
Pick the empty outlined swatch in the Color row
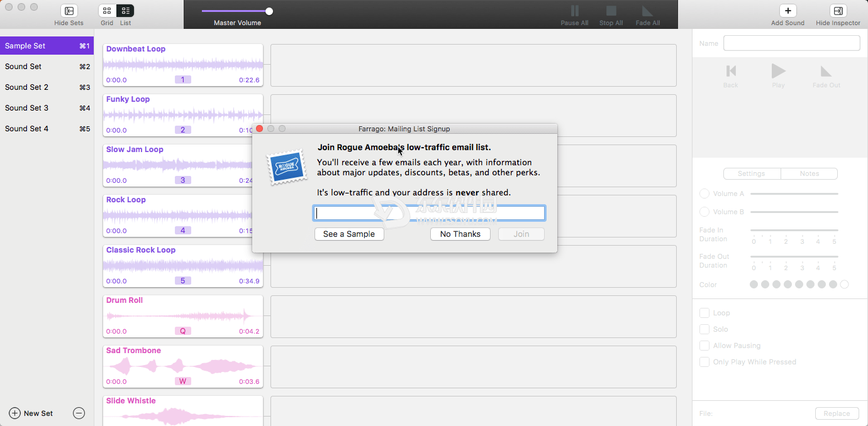point(844,285)
